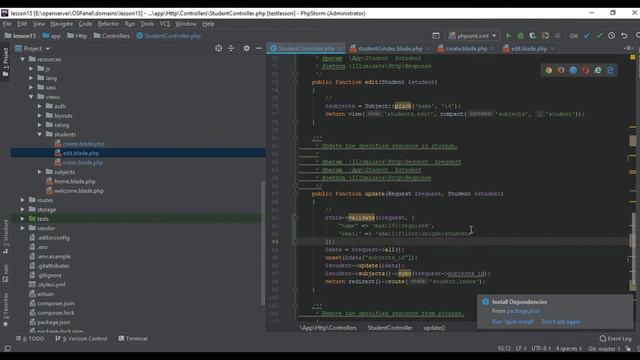The height and width of the screenshot is (360, 640).
Task: Collapse all in Project panel icon
Action: pyautogui.click(x=231, y=48)
